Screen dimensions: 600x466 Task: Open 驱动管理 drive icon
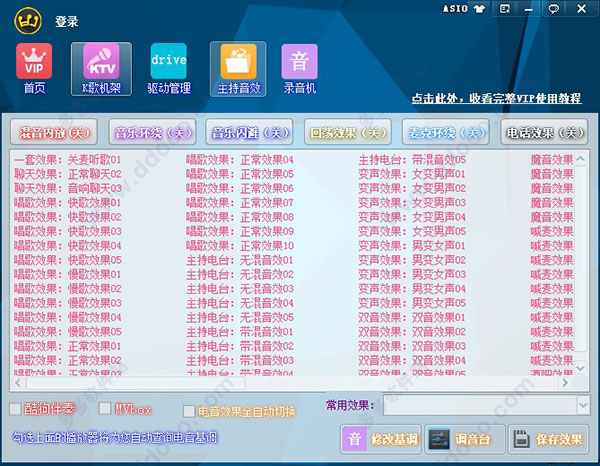169,69
